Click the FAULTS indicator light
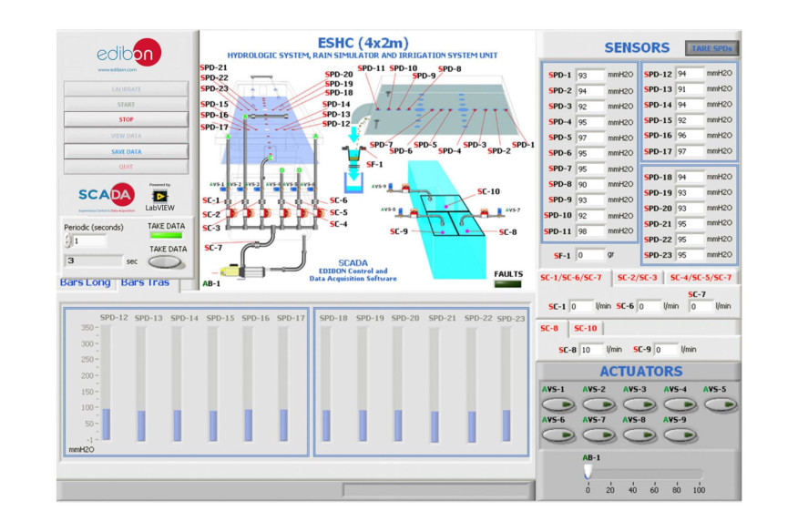798x532 pixels. [506, 283]
